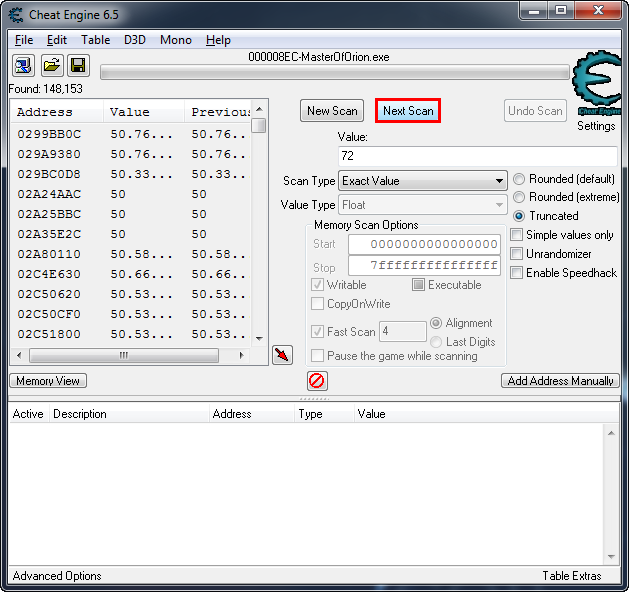Screen dimensions: 629x592
Task: Click address table scroll up arrow
Action: (611, 433)
